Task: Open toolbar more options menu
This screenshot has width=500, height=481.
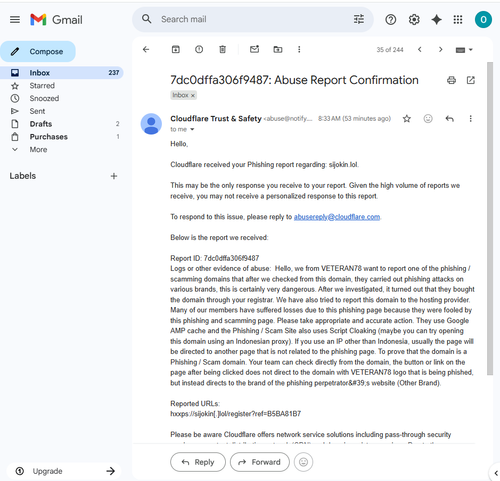Action: coord(299,50)
